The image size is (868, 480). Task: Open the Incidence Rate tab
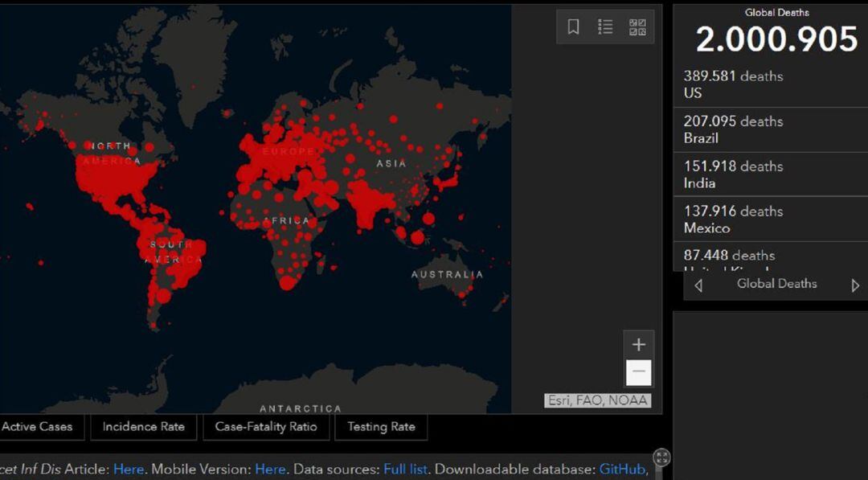pos(143,427)
